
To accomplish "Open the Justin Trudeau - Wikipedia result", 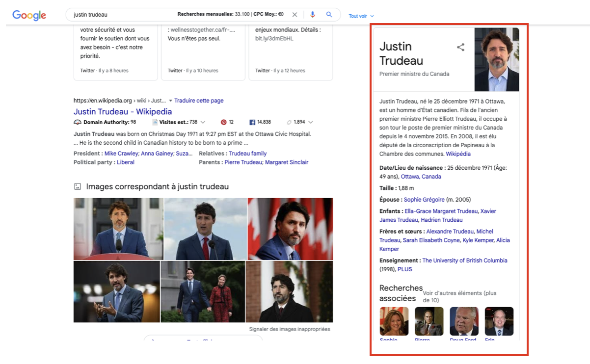I will pos(123,111).
